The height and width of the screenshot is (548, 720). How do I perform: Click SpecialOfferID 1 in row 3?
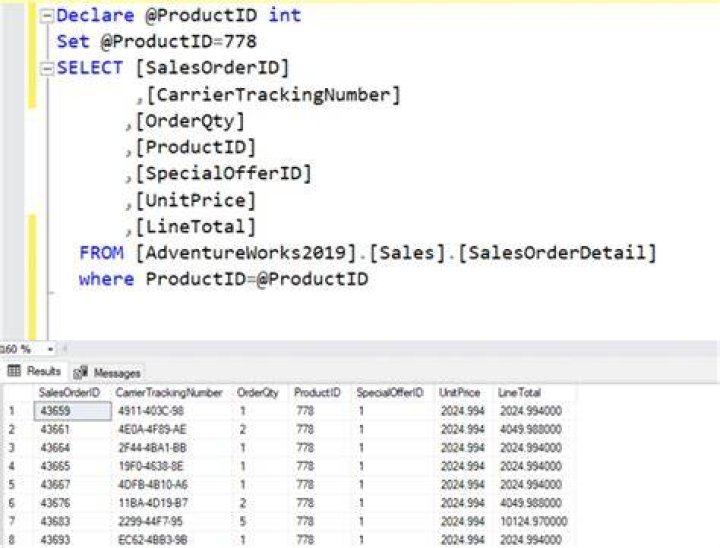(x=361, y=448)
